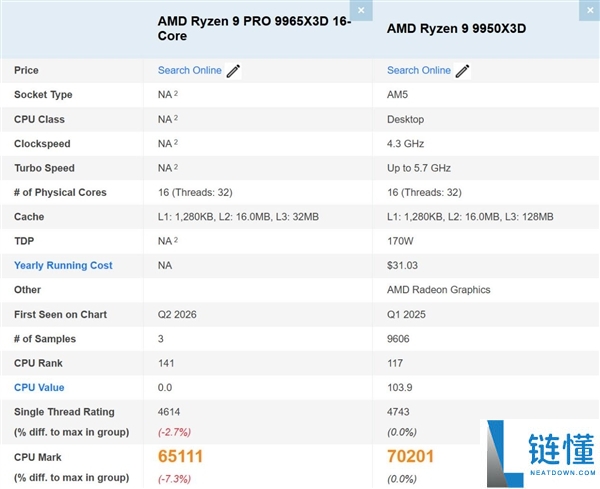Click the Desktop CPU class value
600x489 pixels.
point(406,119)
